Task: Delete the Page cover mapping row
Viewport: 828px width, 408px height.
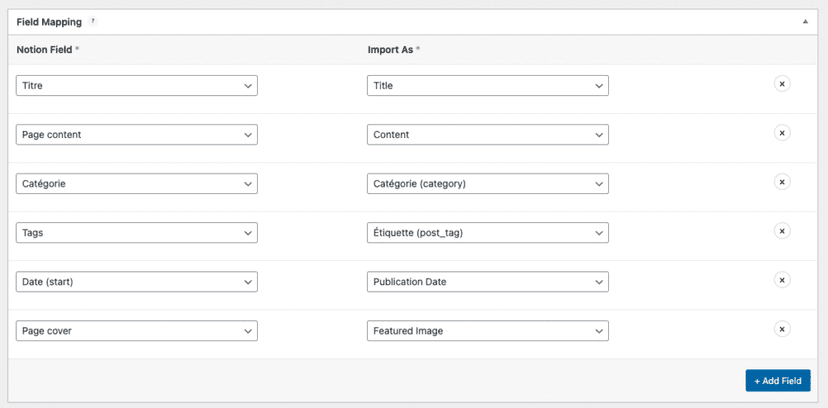Action: click(782, 329)
